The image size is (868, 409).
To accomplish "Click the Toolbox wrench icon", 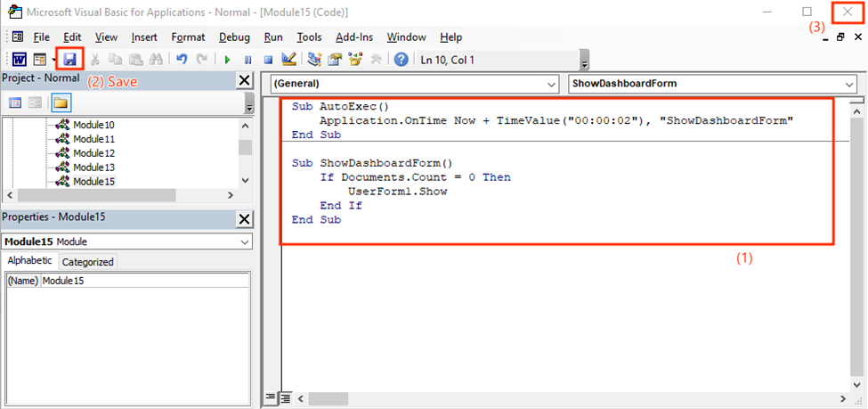I will pos(376,60).
